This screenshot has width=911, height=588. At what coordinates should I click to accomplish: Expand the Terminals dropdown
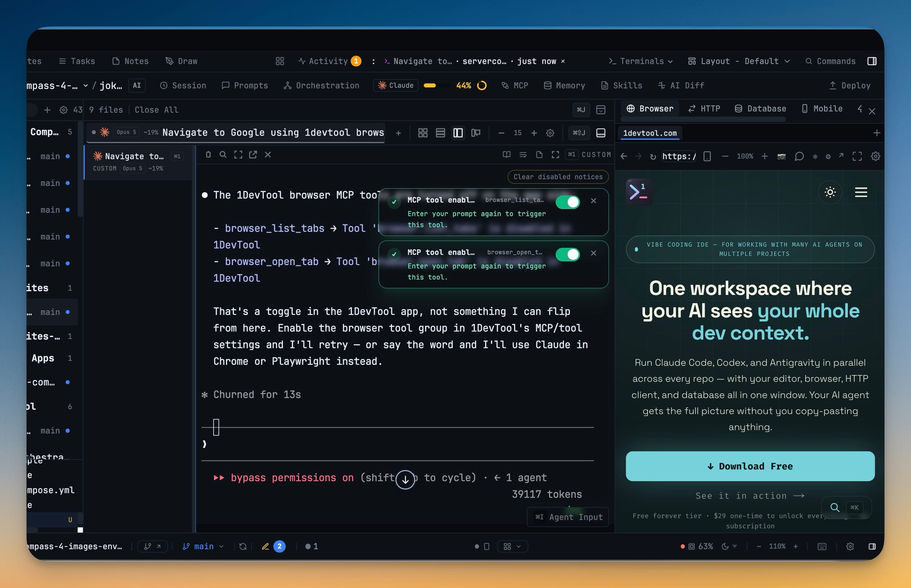[x=641, y=61]
